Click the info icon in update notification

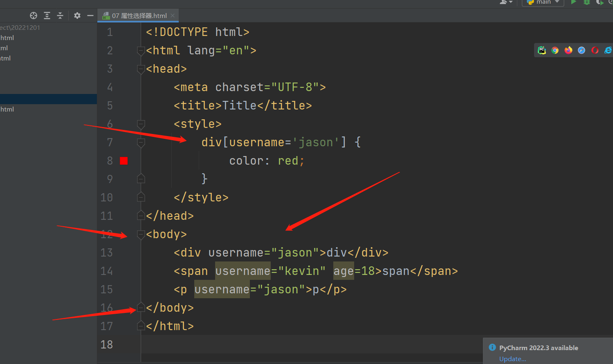(492, 348)
